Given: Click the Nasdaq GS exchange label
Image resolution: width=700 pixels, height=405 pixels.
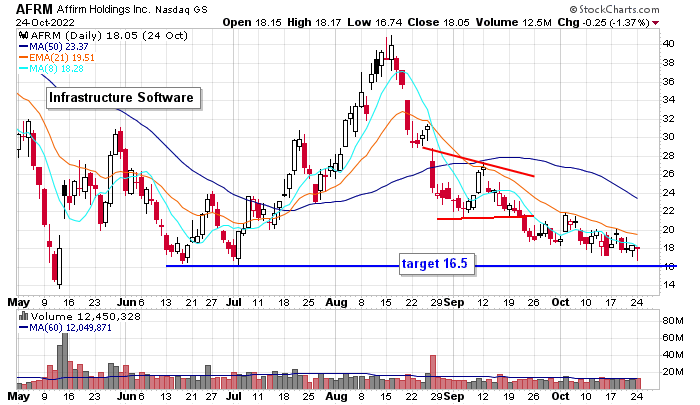Looking at the screenshot, I should click(181, 9).
